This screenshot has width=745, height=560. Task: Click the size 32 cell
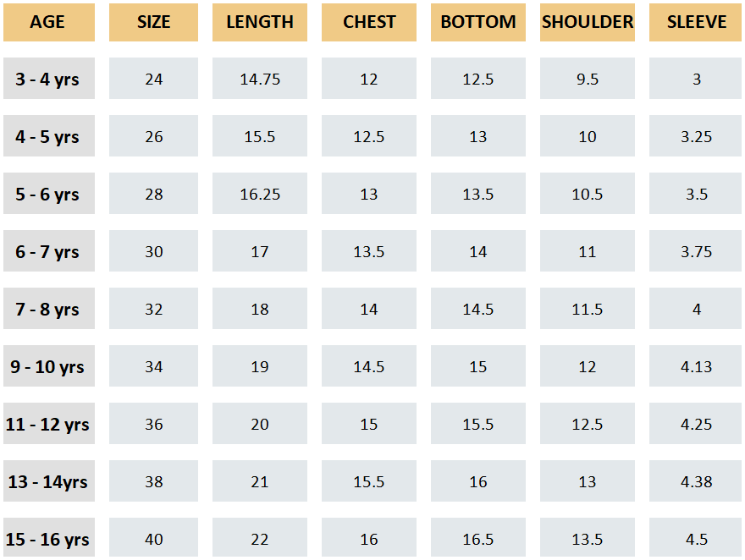[153, 310]
